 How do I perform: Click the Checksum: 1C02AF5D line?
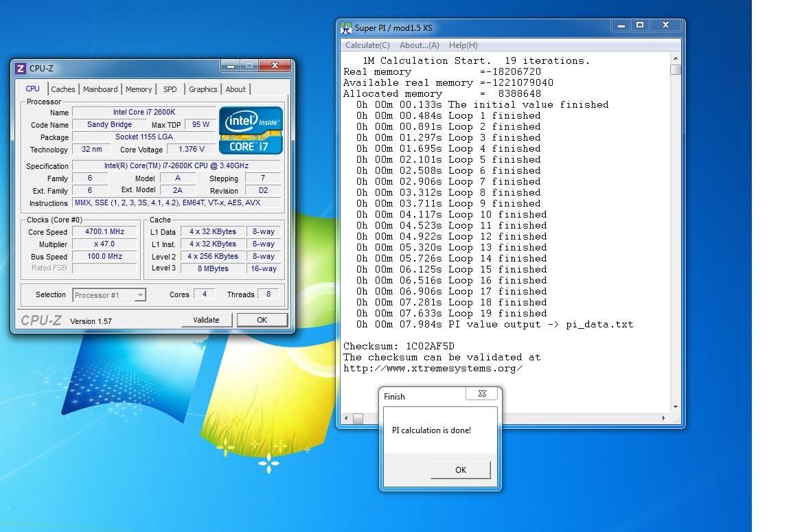click(399, 346)
